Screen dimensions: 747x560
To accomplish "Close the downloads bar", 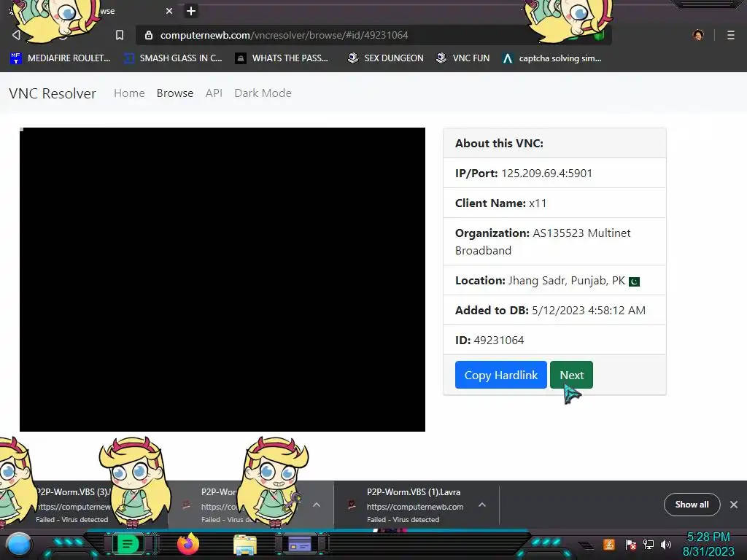I will tap(734, 505).
